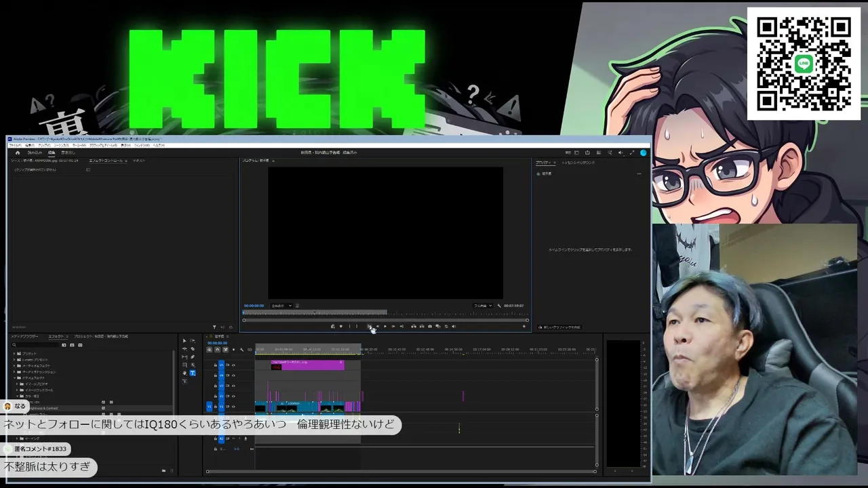Toggle visibility eye for track V4
This screenshot has height=488, width=868.
[234, 375]
